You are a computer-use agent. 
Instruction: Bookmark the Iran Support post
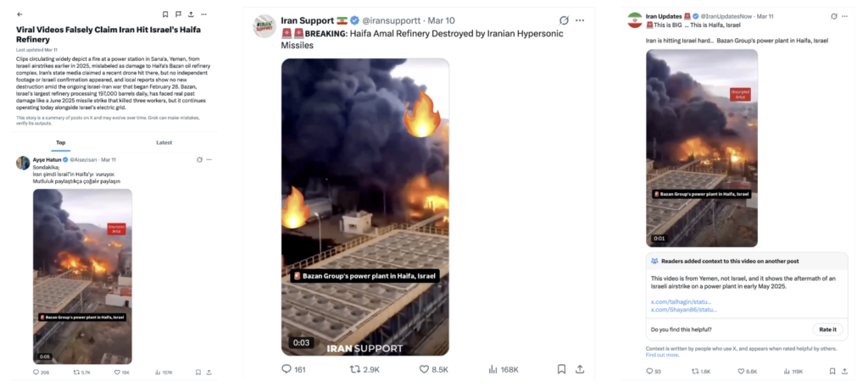[561, 369]
